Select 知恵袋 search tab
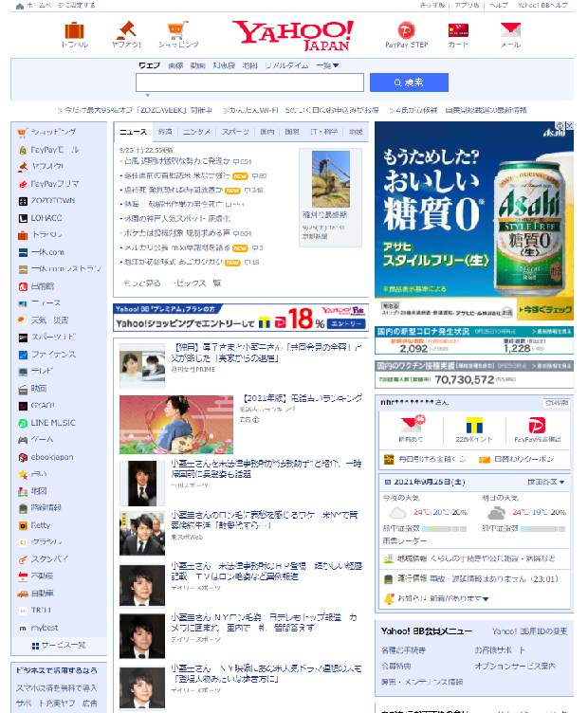 click(224, 65)
